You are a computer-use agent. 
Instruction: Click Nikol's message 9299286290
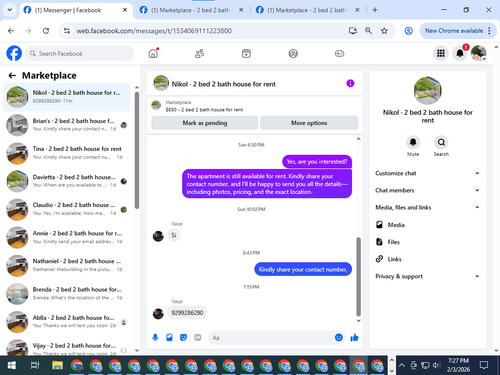[187, 313]
